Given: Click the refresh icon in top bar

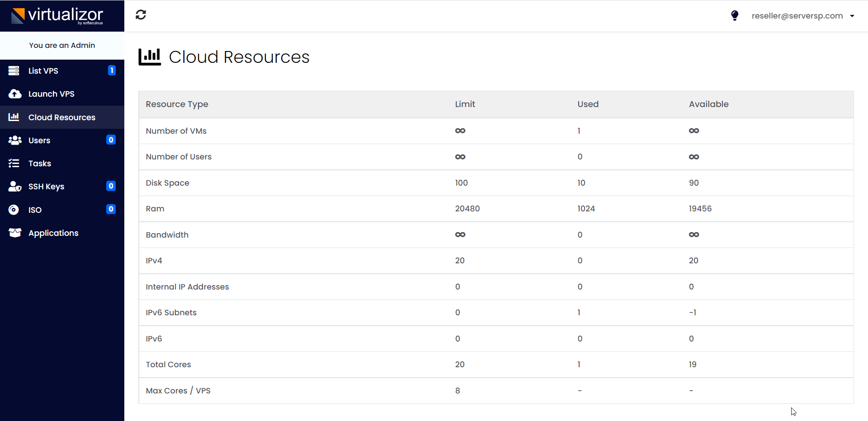Looking at the screenshot, I should tap(141, 15).
